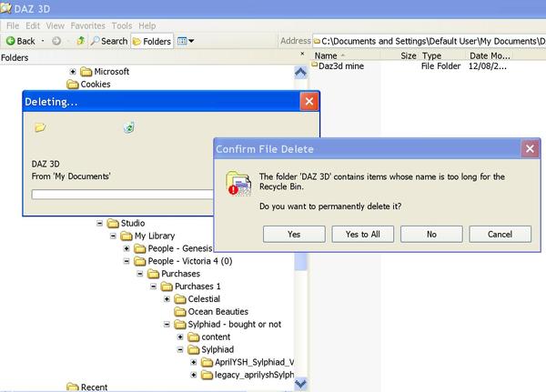546x392 pixels.
Task: Open Search in the toolbar
Action: pyautogui.click(x=109, y=41)
